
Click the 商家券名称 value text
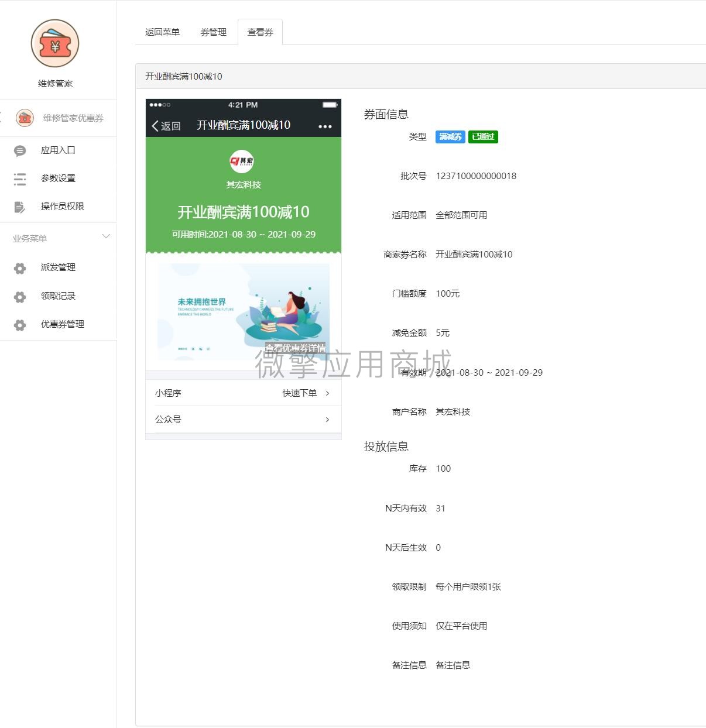point(474,255)
